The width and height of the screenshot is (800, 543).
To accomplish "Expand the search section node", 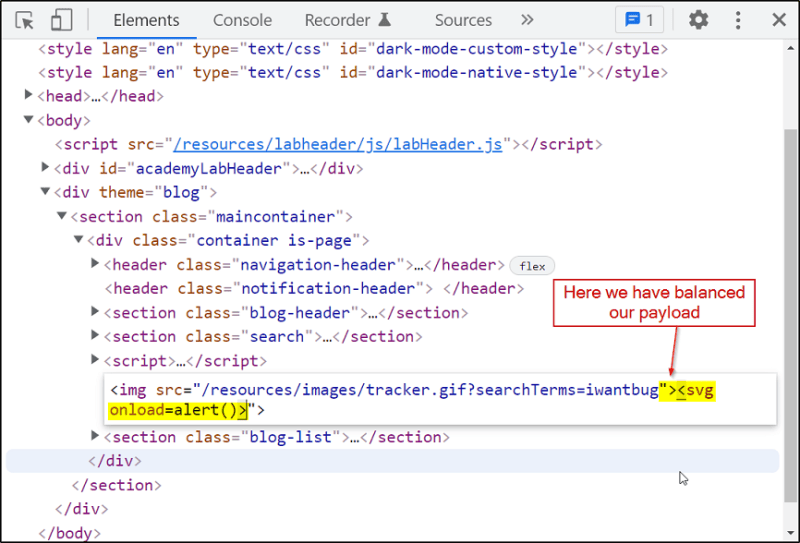I will point(95,335).
